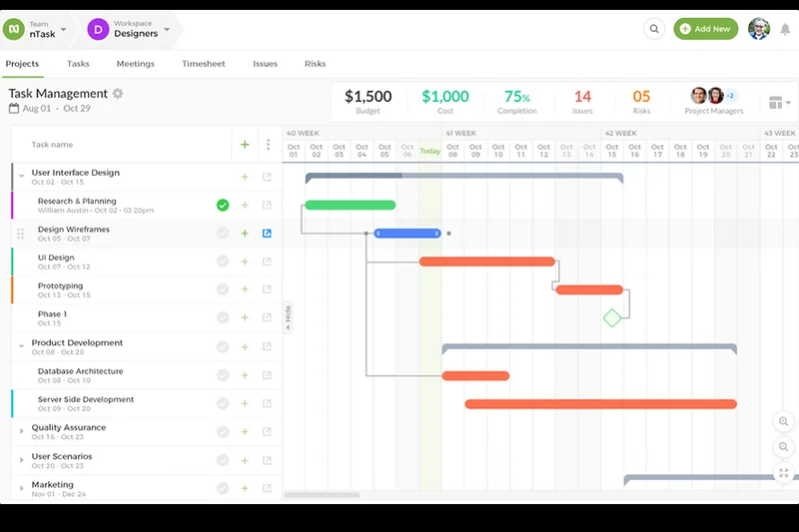Image resolution: width=799 pixels, height=532 pixels.
Task: Open the layout view switcher dropdown
Action: tap(779, 102)
